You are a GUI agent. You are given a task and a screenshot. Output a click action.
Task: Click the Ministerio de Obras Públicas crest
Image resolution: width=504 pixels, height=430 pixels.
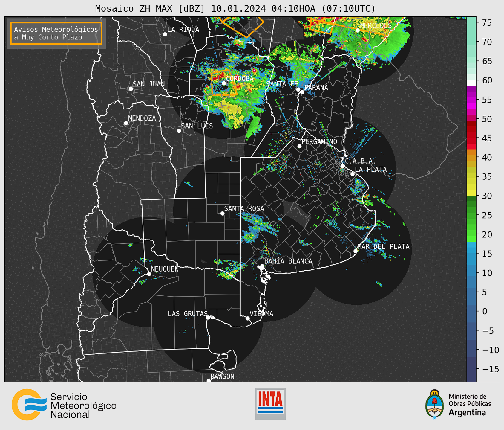click(x=434, y=404)
